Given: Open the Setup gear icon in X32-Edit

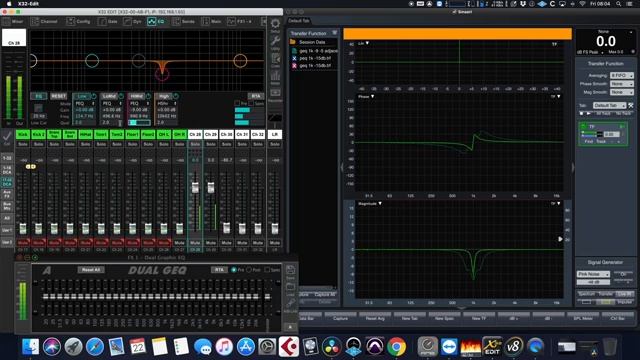Looking at the screenshot, I should 276,24.
